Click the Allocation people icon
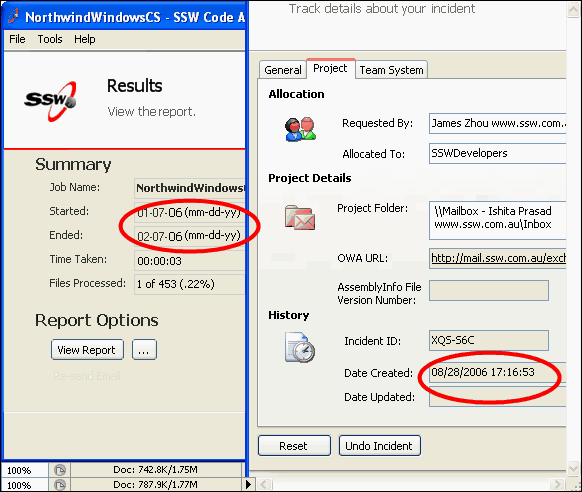Viewport: 582px width, 492px height. coord(300,129)
